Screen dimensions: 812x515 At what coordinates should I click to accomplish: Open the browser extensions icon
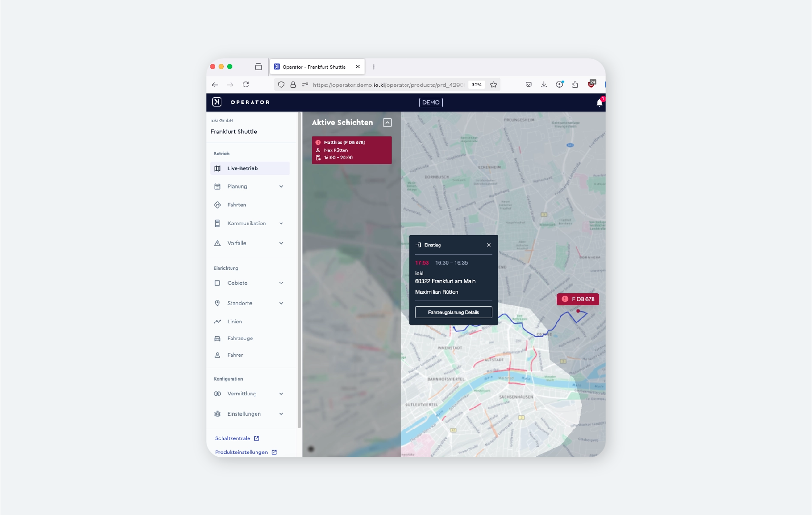click(575, 84)
